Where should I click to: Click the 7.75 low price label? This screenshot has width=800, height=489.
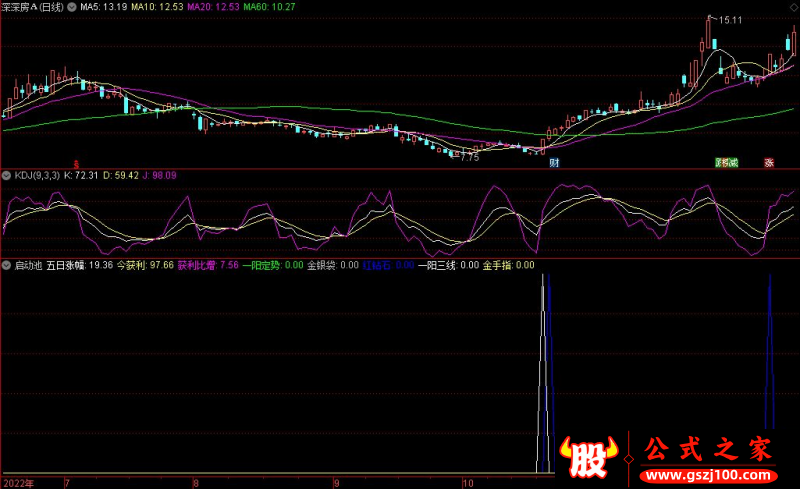click(469, 157)
